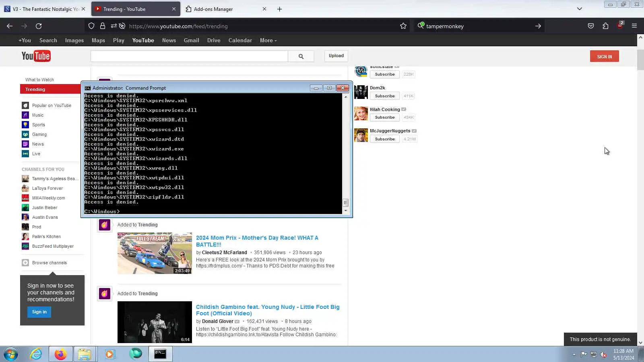The height and width of the screenshot is (362, 644).
Task: Open the tracking protection shield panel
Action: (91, 26)
